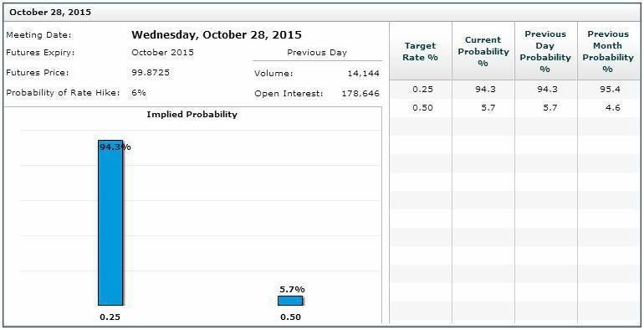The image size is (644, 330).
Task: Select the 4.6 previous month probability cell
Action: pyautogui.click(x=612, y=108)
